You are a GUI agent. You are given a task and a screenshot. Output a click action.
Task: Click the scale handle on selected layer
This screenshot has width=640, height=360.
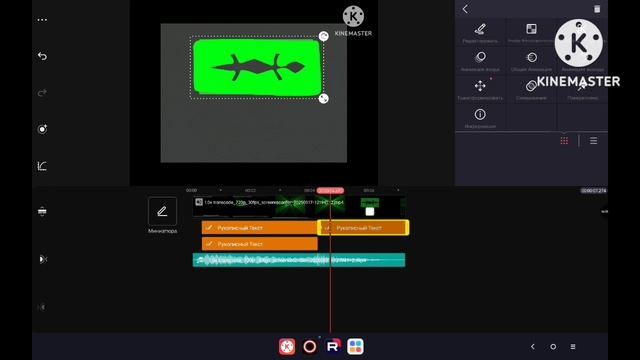click(x=324, y=99)
